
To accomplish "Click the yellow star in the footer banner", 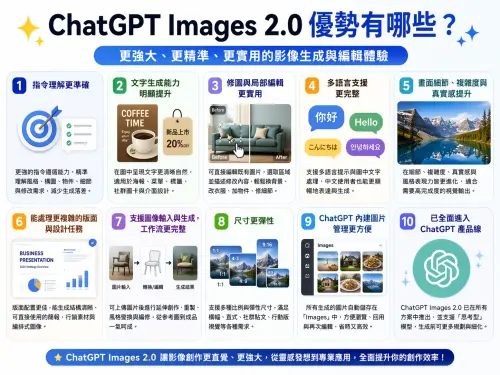I will 58,358.
